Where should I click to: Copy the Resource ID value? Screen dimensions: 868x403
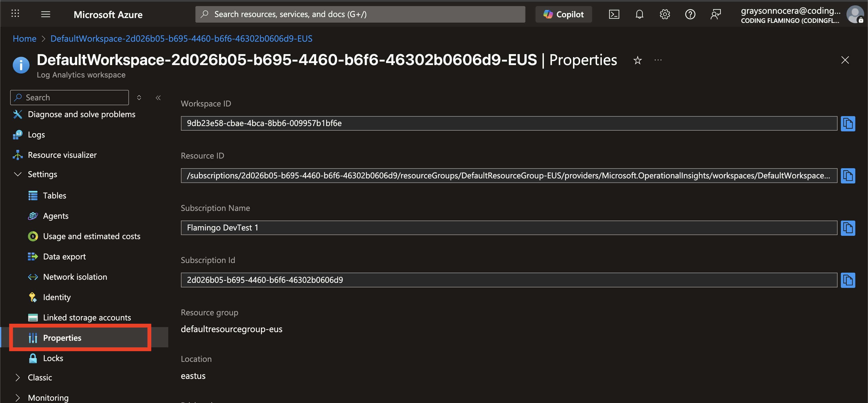(x=848, y=175)
